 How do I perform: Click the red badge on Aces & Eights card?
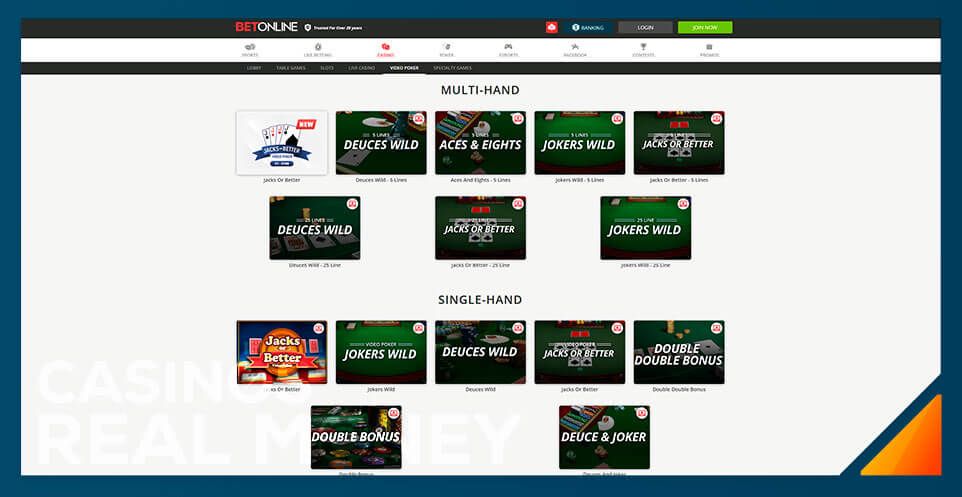(x=518, y=118)
